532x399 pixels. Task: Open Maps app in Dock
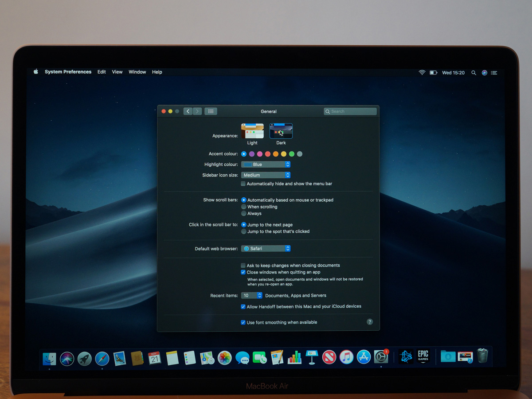[207, 358]
